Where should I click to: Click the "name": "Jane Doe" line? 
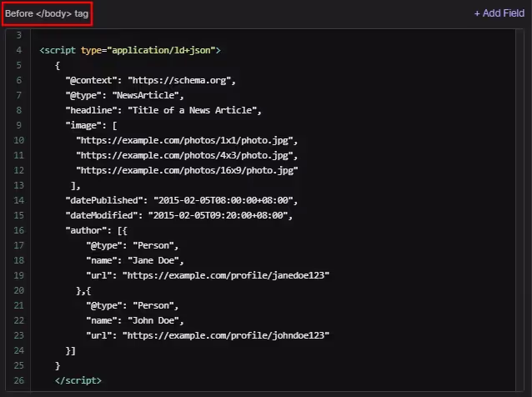pos(135,260)
